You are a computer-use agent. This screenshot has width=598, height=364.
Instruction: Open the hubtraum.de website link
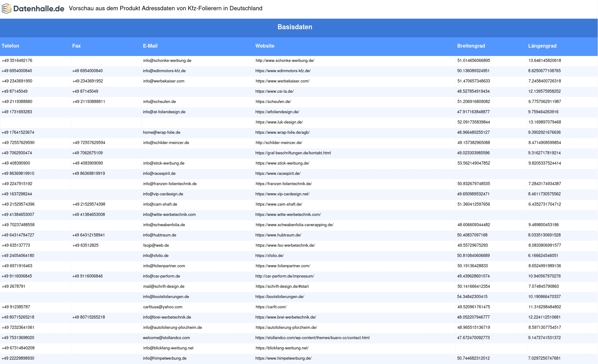(278, 235)
